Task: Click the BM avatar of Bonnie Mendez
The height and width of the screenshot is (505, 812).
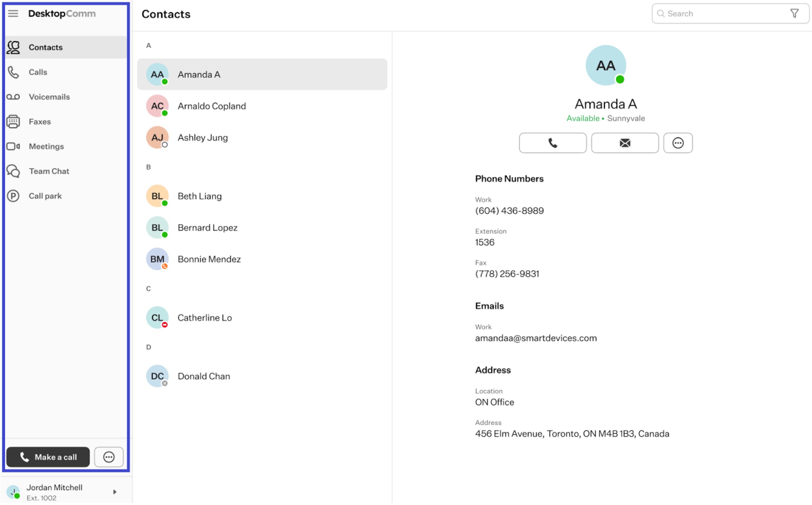Action: pos(157,259)
